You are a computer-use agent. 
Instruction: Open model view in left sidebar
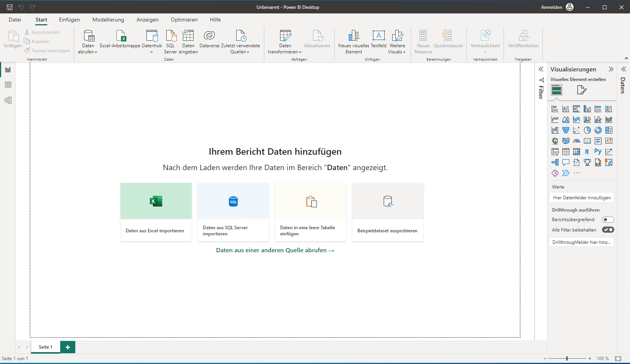pos(8,100)
